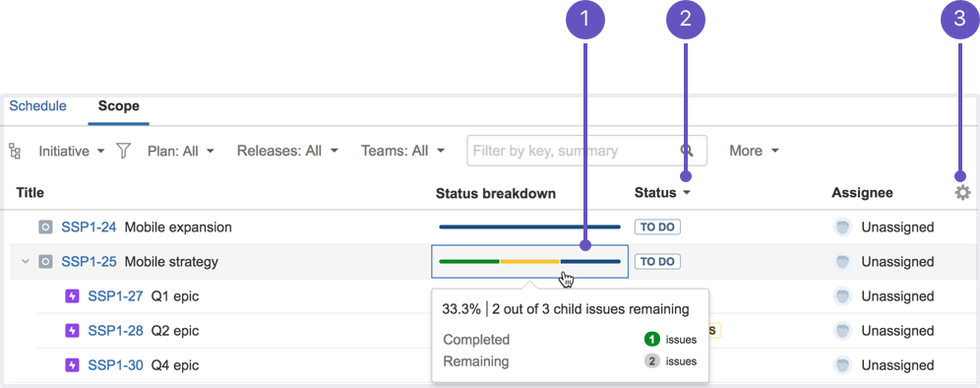Click the purple epic icon for SSP1-28

pos(73,331)
